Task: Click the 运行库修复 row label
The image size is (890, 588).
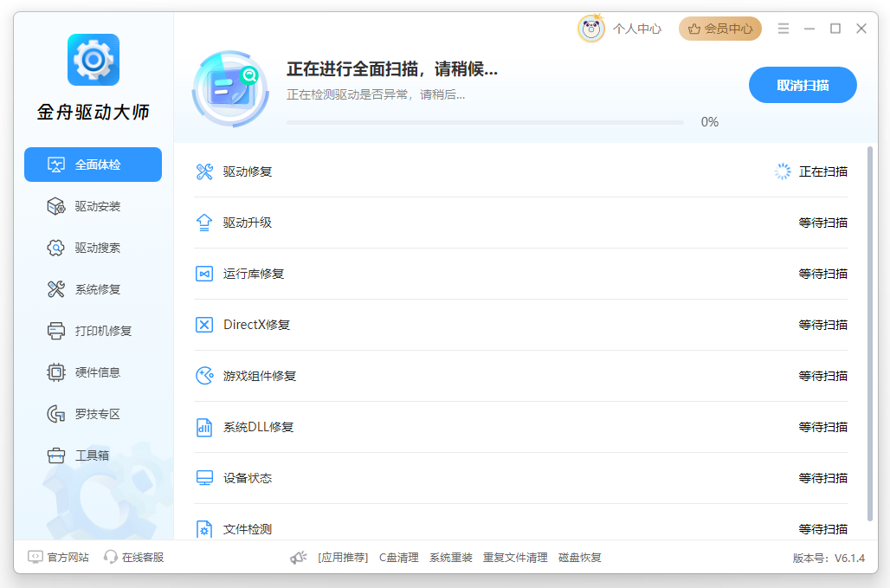Action: 254,274
